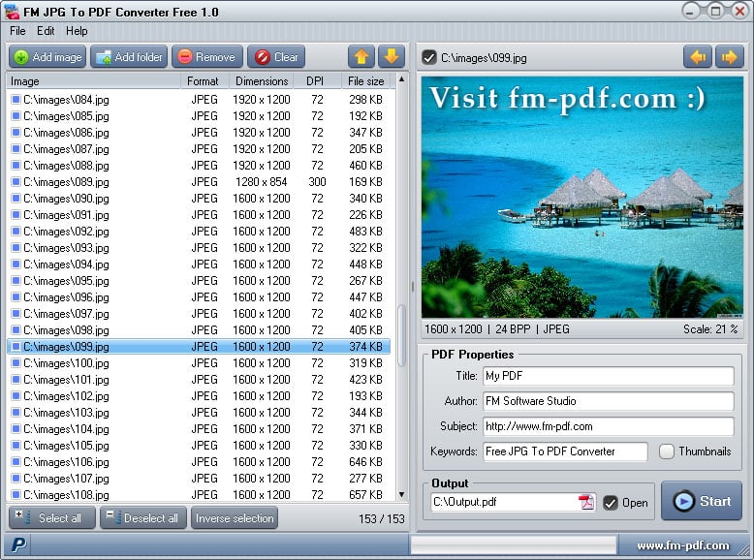Select row C:\images\088.jpg
754x560 pixels.
click(x=198, y=166)
